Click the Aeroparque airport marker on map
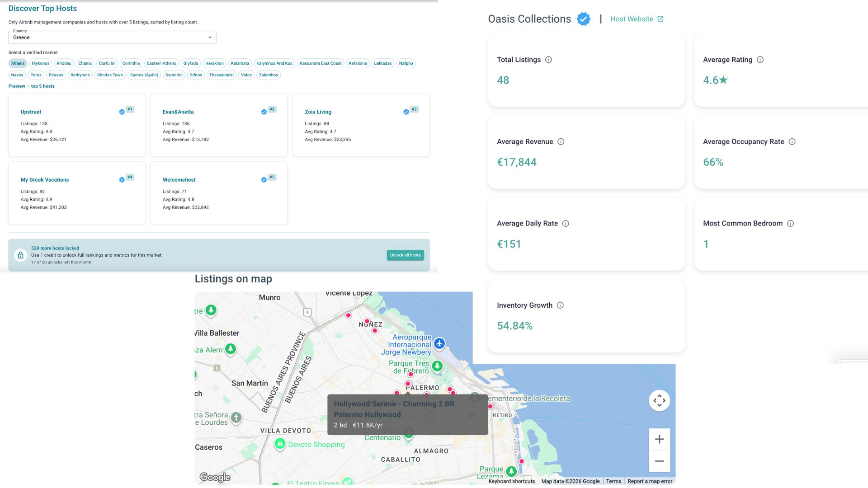Image resolution: width=868 pixels, height=488 pixels. (x=439, y=344)
